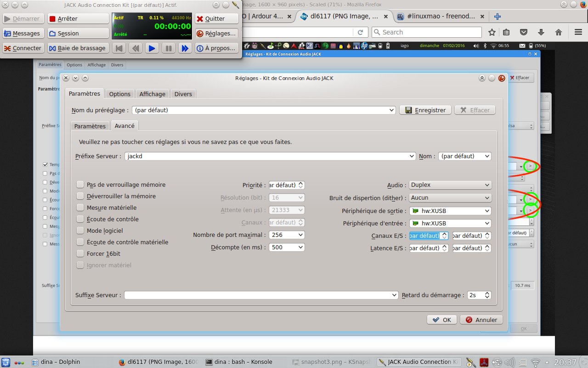This screenshot has height=368, width=588.
Task: Choose a Périphérique de sortie device
Action: (450, 211)
